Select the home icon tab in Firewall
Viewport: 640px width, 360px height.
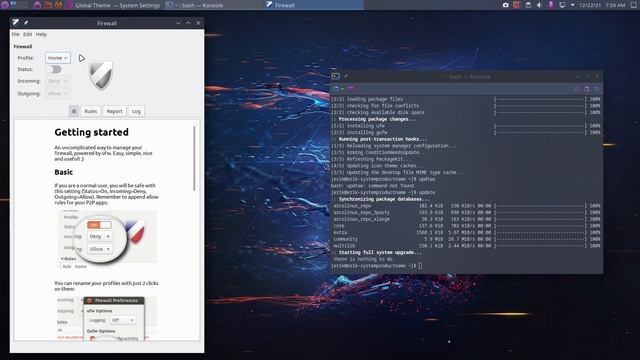click(74, 111)
